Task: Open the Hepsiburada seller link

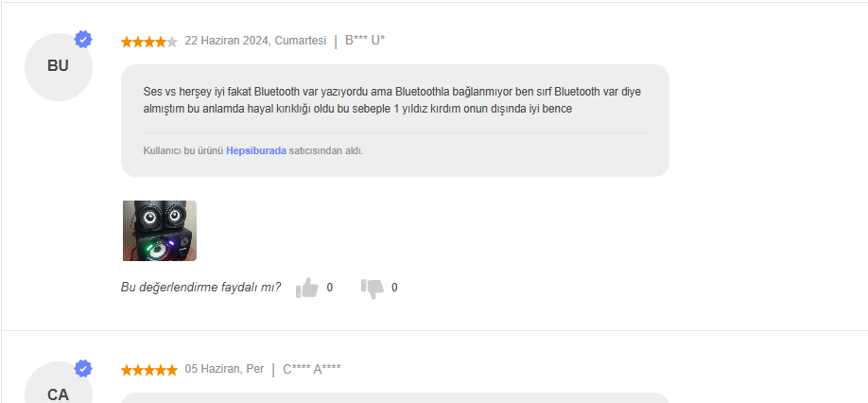Action: click(x=255, y=150)
